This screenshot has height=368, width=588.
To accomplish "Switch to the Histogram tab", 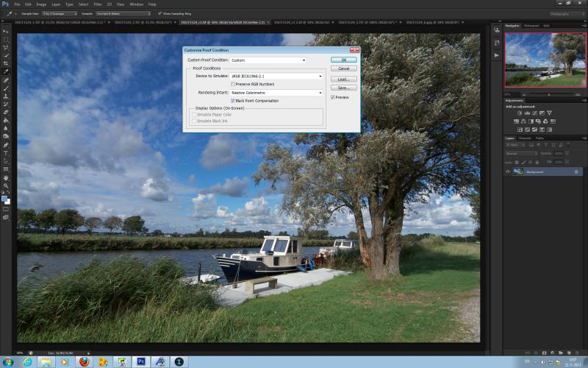I will pos(531,26).
